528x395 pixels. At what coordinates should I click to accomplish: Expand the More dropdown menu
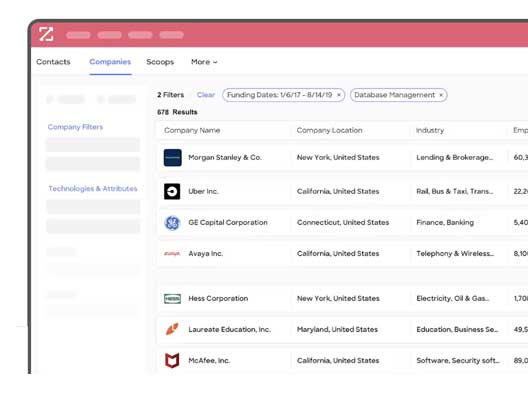coord(204,62)
